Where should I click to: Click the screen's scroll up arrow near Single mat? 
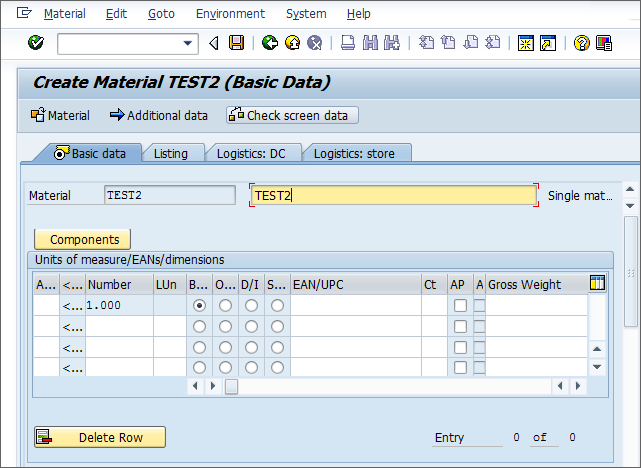[630, 189]
